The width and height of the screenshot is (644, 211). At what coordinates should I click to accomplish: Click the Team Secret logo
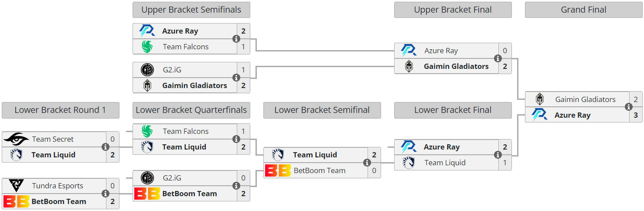16,139
